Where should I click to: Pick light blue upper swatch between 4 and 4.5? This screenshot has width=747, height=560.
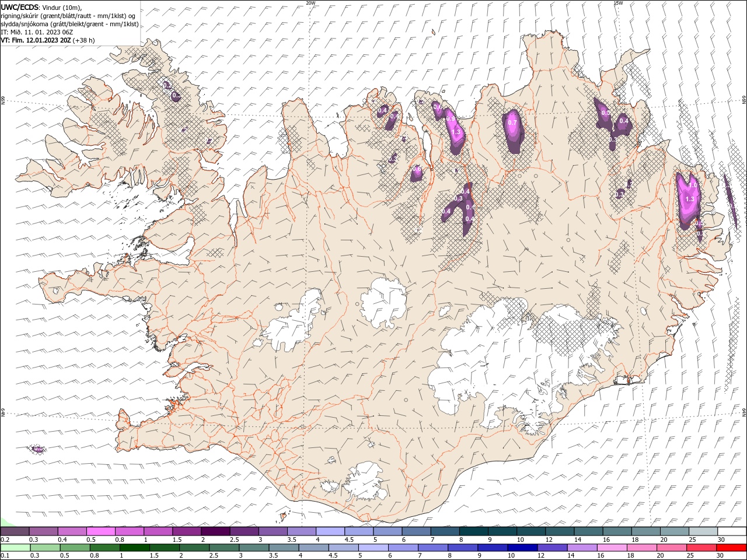click(330, 531)
